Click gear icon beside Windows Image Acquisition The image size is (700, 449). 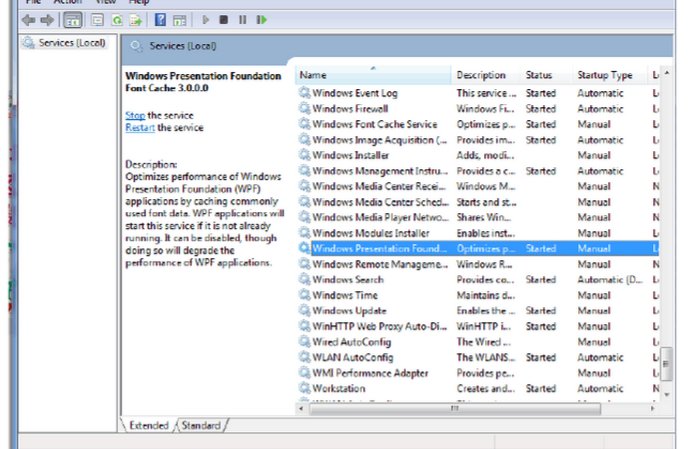(x=304, y=140)
